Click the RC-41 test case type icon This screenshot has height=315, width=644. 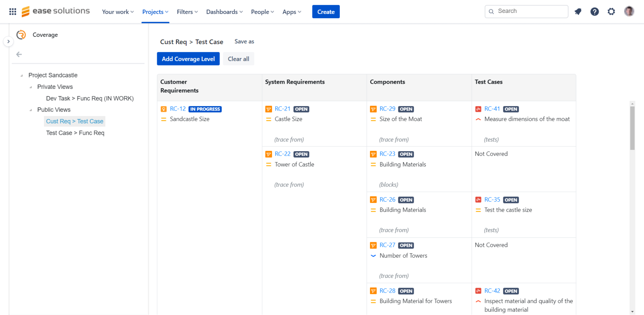tap(478, 109)
